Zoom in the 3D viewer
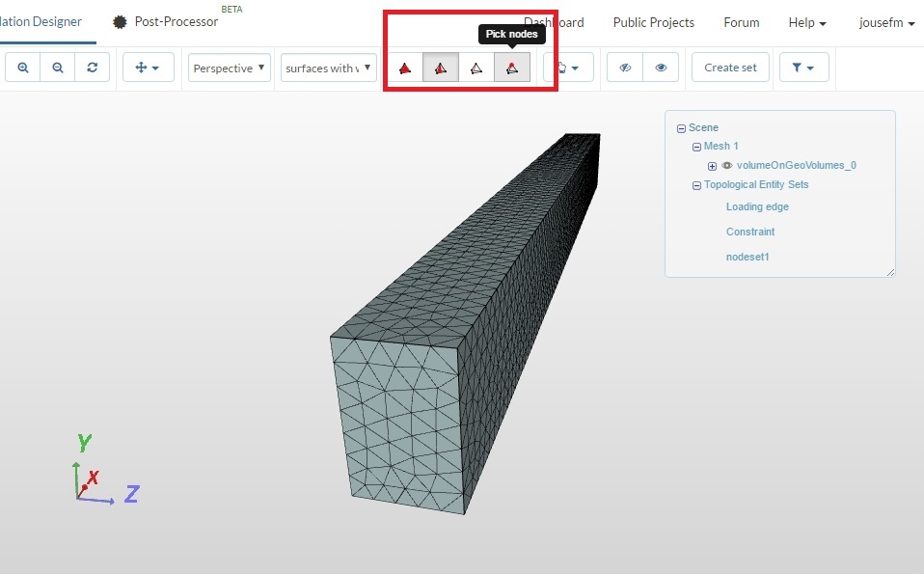Viewport: 924px width, 574px height. (x=22, y=68)
